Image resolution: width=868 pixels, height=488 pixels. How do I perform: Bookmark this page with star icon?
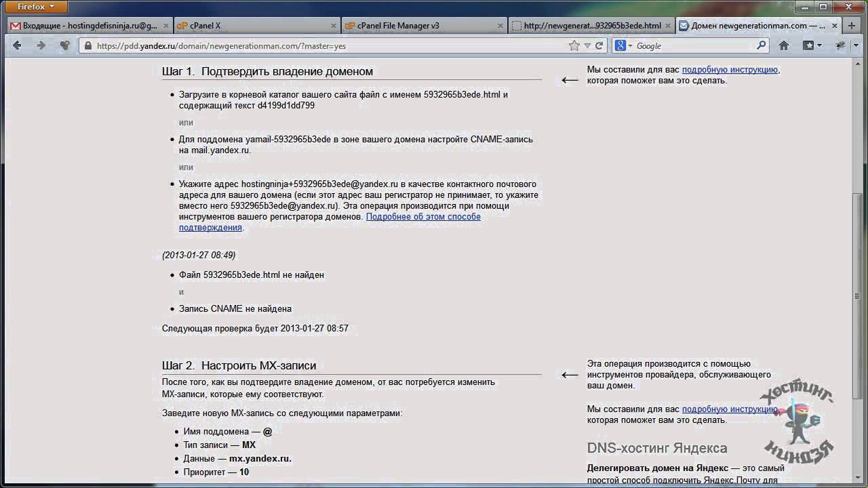[x=574, y=46]
